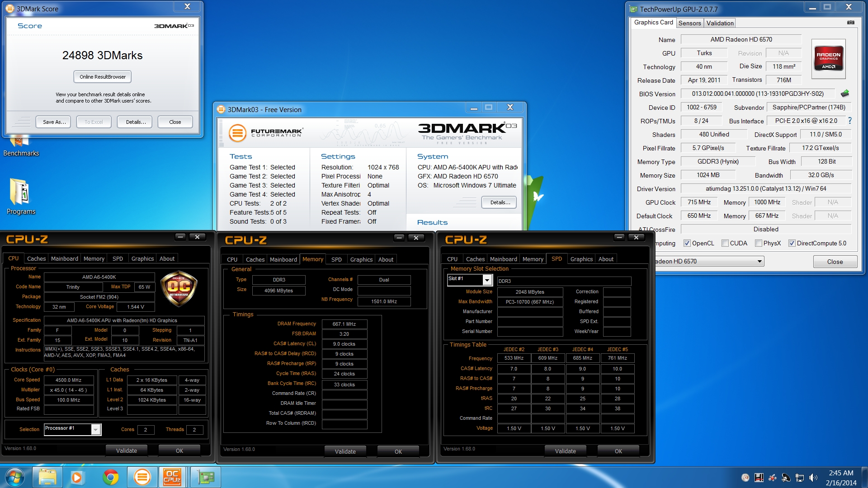Click the NB Frequency 1501.0 MHz value
Viewport: 868px width, 488px height.
[384, 301]
